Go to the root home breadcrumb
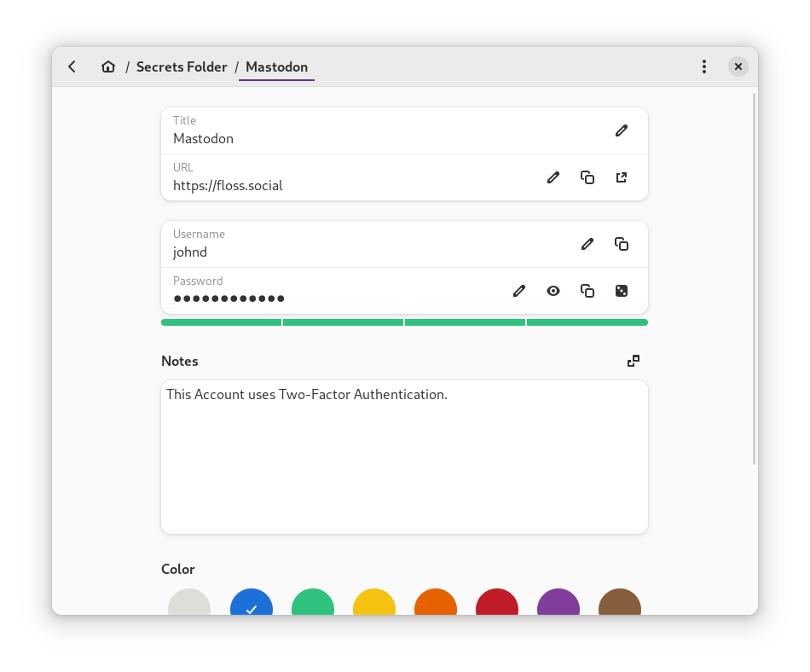Image resolution: width=810 pixels, height=672 pixels. pyautogui.click(x=108, y=67)
